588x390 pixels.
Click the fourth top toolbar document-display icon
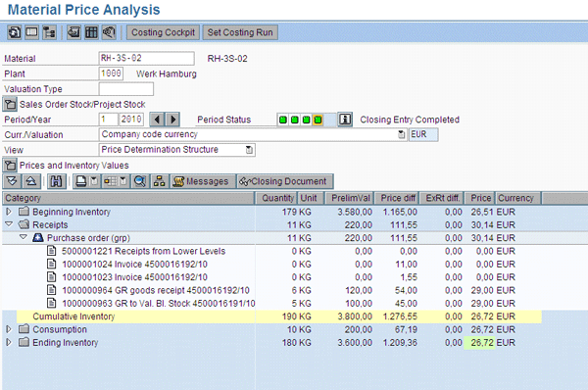pos(73,32)
